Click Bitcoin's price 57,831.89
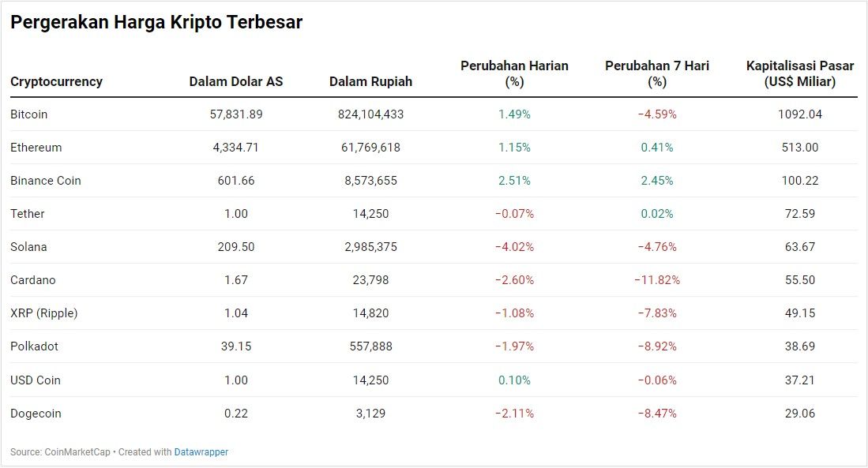 point(236,114)
